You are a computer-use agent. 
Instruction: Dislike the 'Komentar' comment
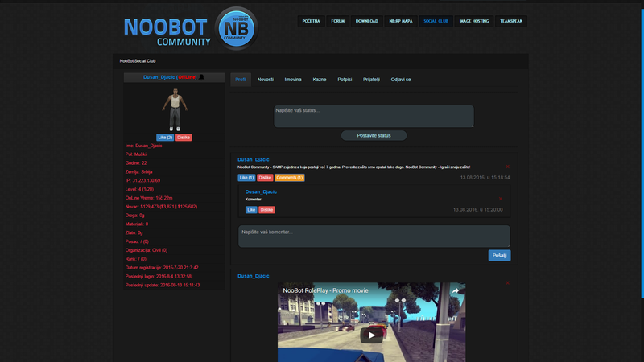point(267,209)
